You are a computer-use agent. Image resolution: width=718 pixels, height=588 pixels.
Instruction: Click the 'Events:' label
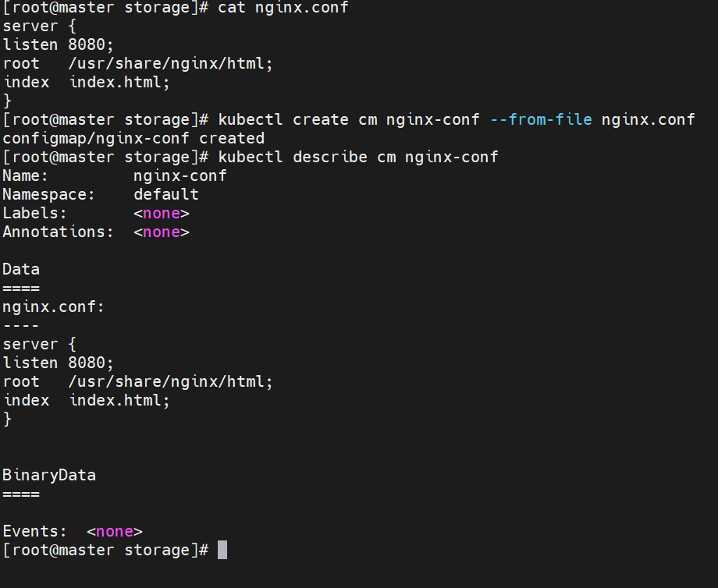pyautogui.click(x=34, y=532)
